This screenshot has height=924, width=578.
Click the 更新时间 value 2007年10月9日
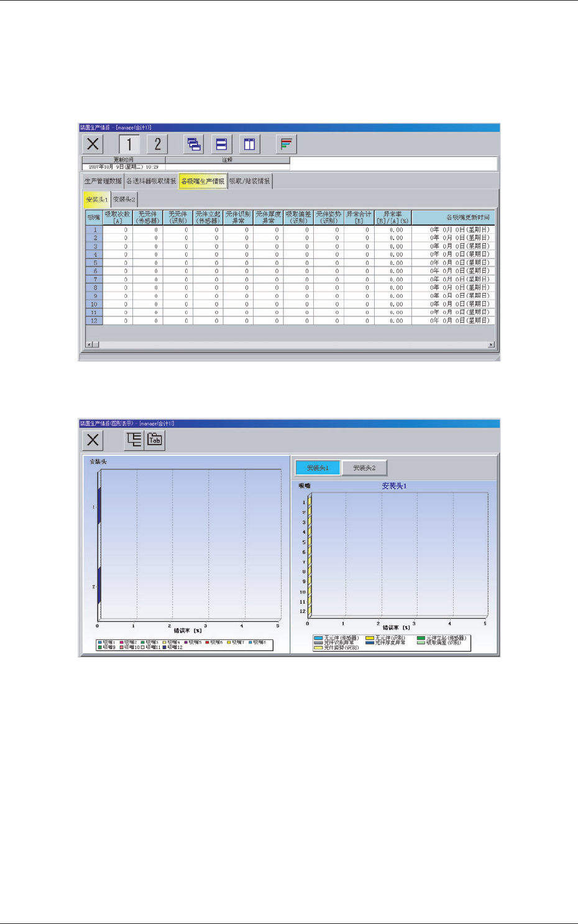coord(124,167)
